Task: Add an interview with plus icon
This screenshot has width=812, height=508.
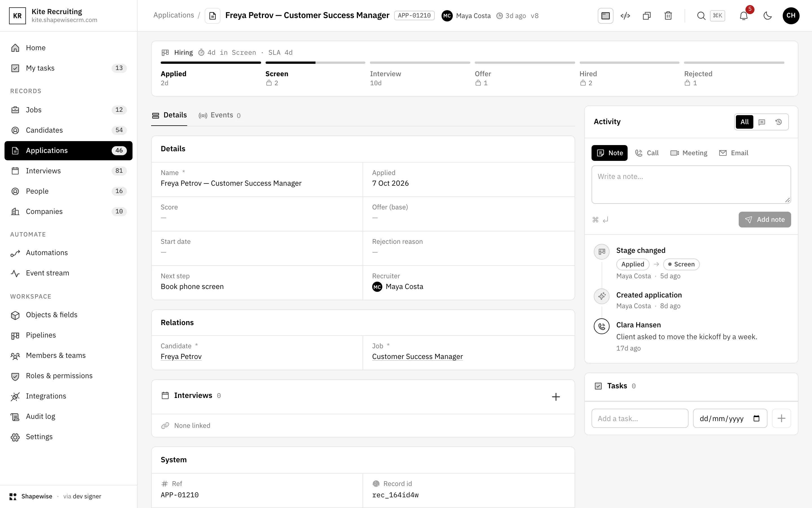Action: click(x=556, y=397)
